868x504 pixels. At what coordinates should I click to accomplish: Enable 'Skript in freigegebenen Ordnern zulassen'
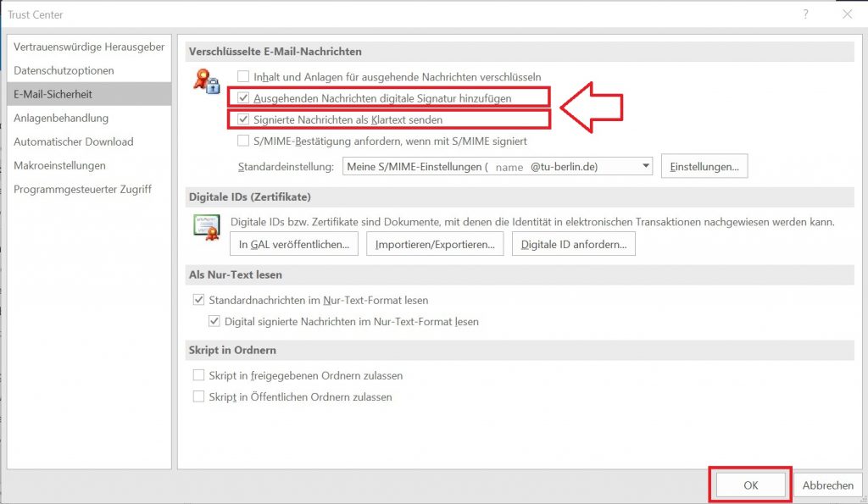pos(198,375)
